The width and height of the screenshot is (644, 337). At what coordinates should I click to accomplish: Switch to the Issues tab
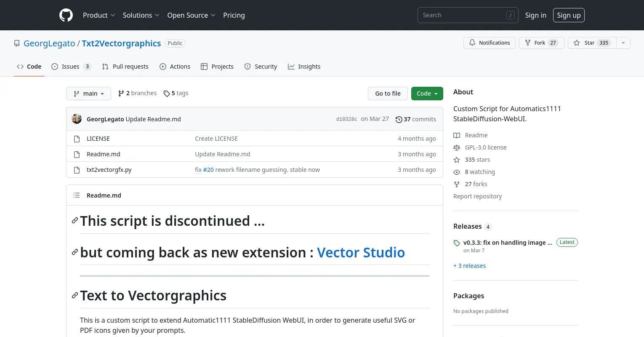click(x=70, y=67)
